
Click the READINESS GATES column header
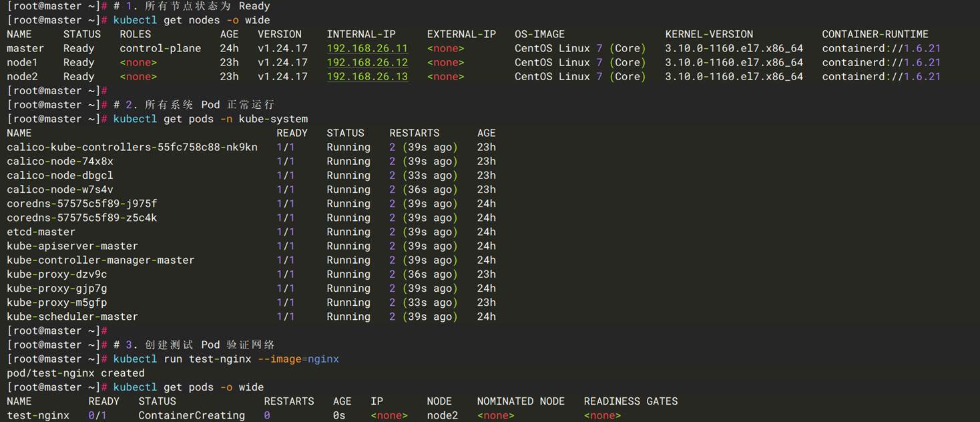tap(631, 401)
